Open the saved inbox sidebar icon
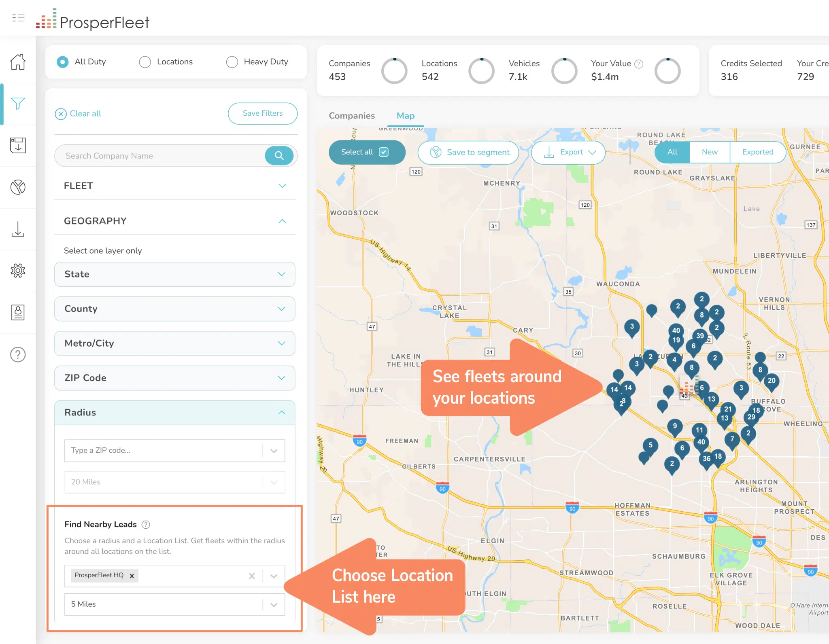The height and width of the screenshot is (644, 829). [18, 145]
